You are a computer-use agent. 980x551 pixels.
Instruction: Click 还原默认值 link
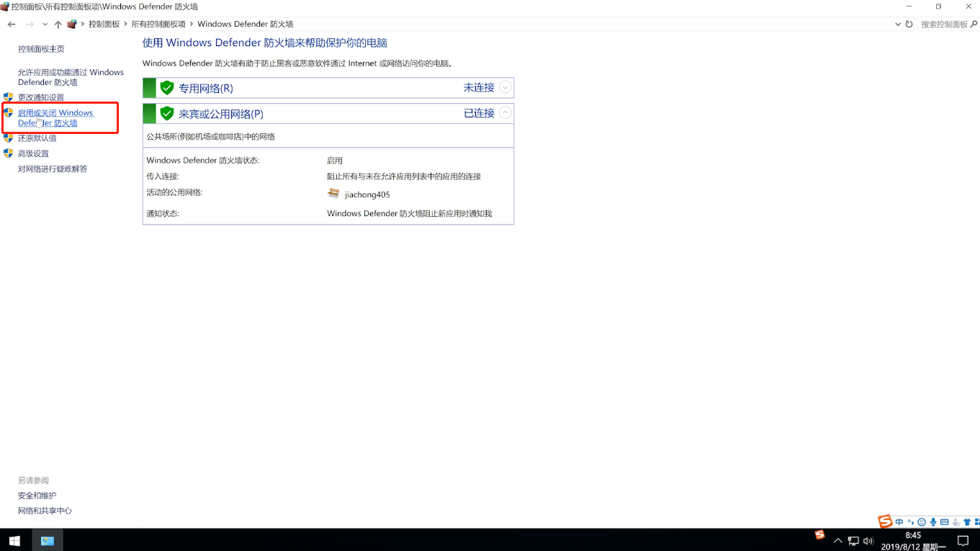(x=37, y=138)
